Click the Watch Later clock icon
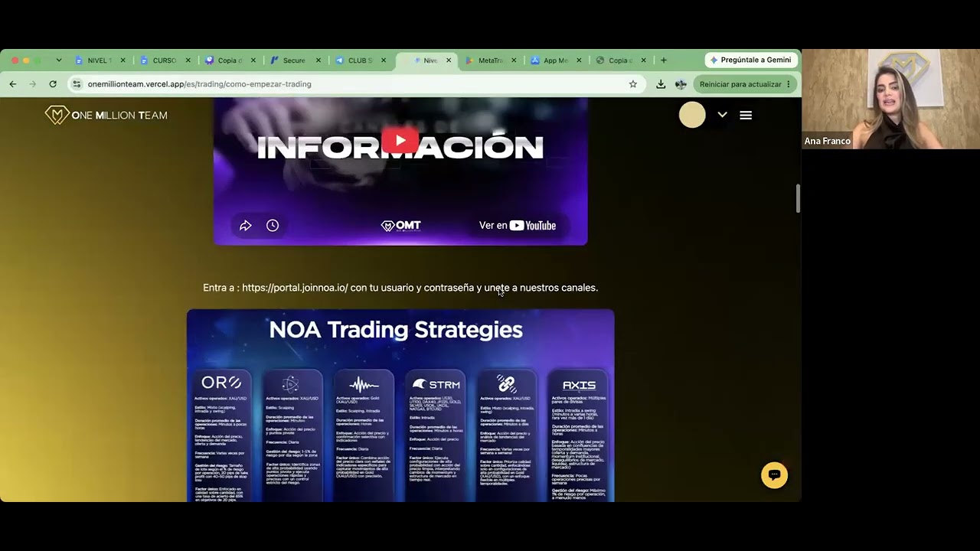The image size is (980, 551). [x=273, y=225]
